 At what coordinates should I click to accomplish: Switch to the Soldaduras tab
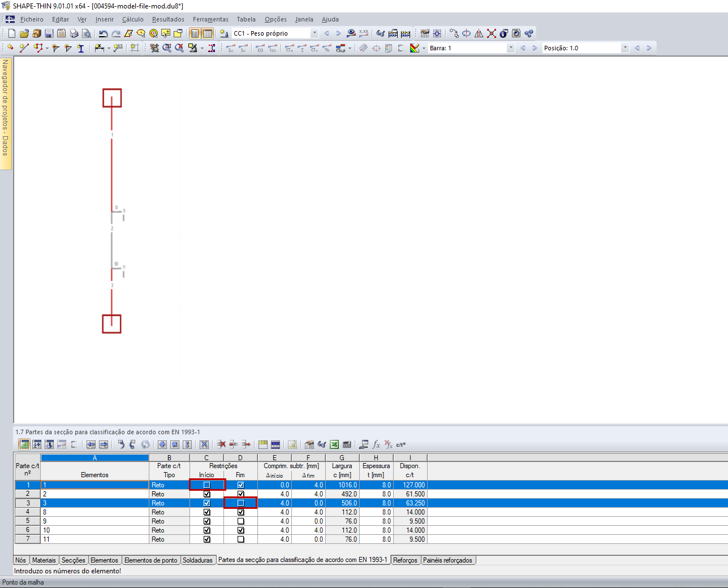click(x=197, y=560)
